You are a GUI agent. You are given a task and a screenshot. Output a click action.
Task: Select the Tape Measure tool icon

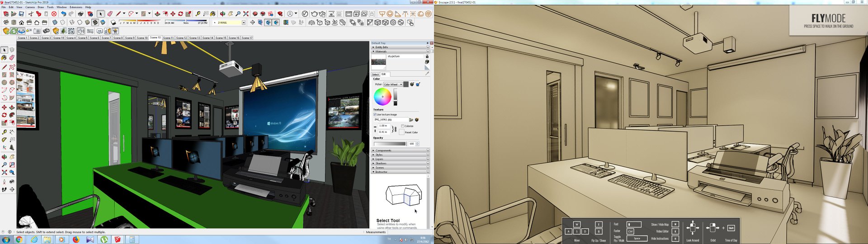(x=198, y=14)
